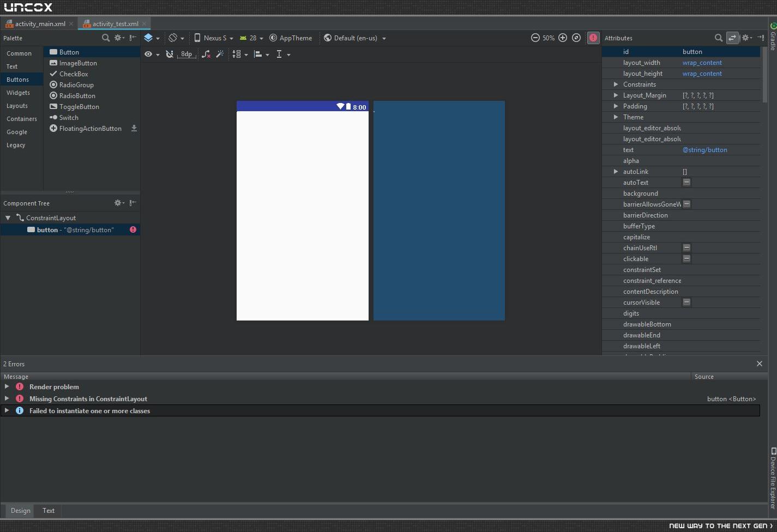
Task: Expand the Failed to instantiate classes message
Action: [x=7, y=410]
